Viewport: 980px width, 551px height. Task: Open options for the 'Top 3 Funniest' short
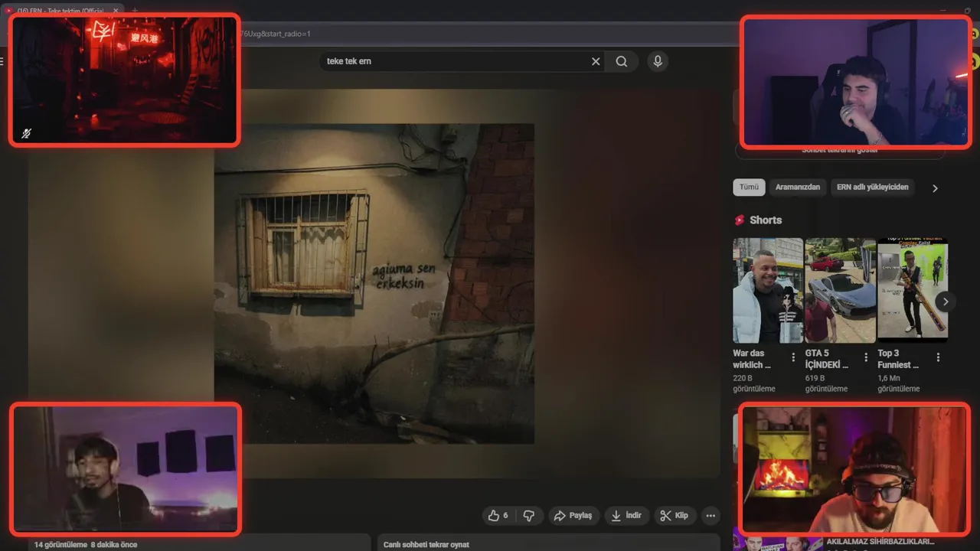click(938, 357)
